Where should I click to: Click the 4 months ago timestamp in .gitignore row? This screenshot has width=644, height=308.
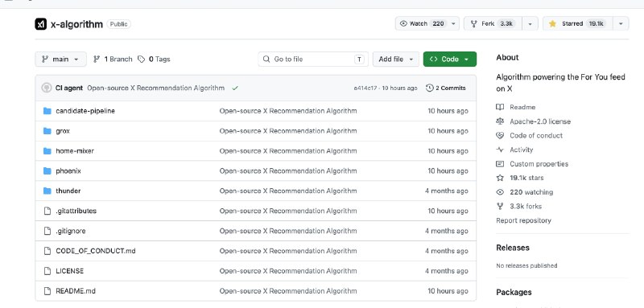447,231
